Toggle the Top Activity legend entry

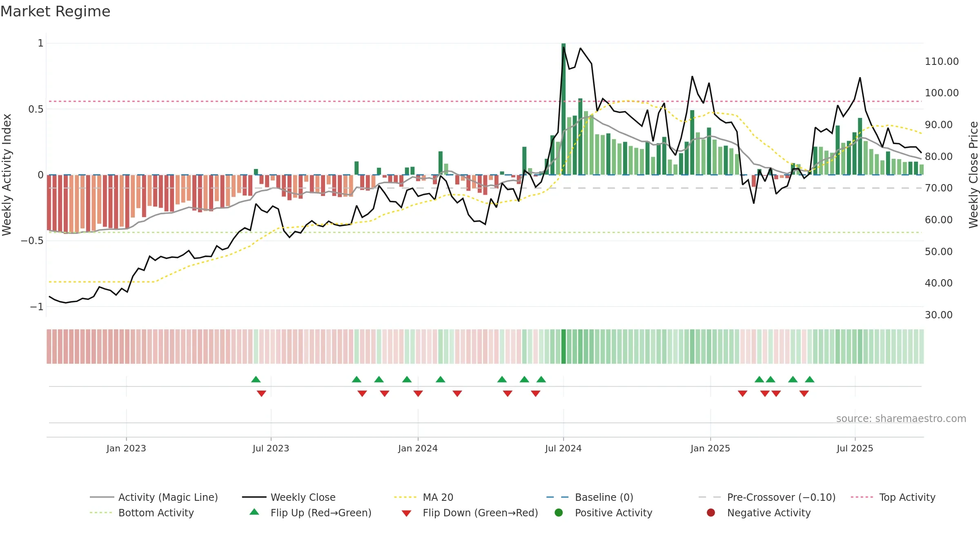(x=893, y=497)
